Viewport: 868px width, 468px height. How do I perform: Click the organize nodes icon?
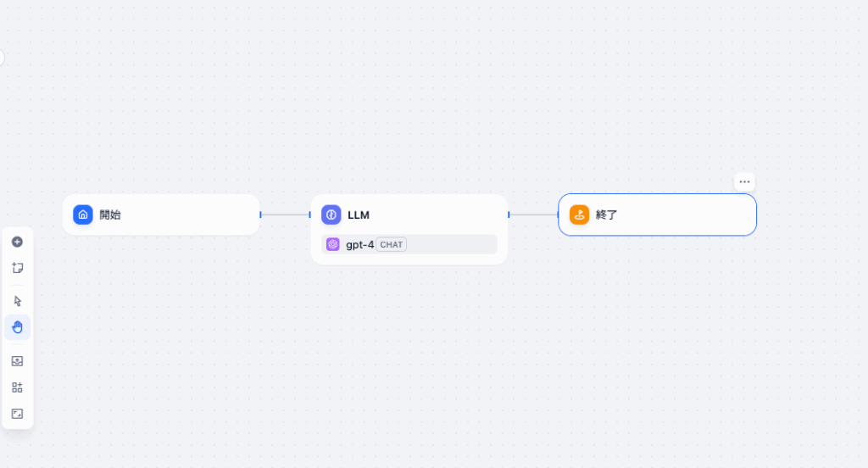(17, 387)
